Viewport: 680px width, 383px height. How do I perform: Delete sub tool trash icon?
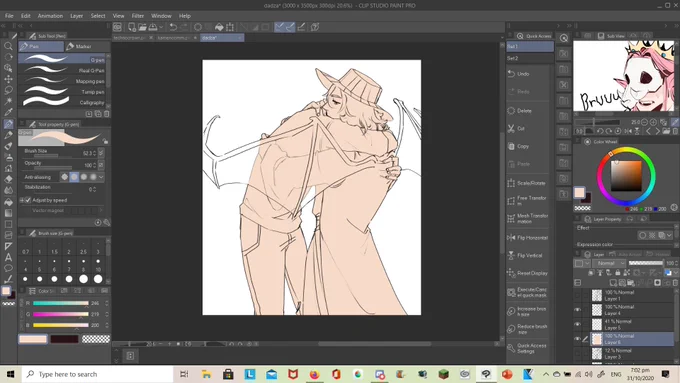[107, 114]
